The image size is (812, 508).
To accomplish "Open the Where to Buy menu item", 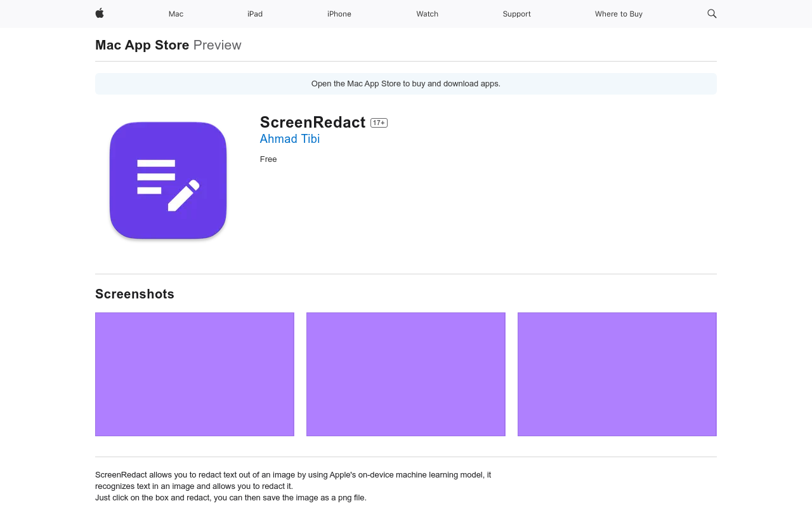I will (619, 14).
